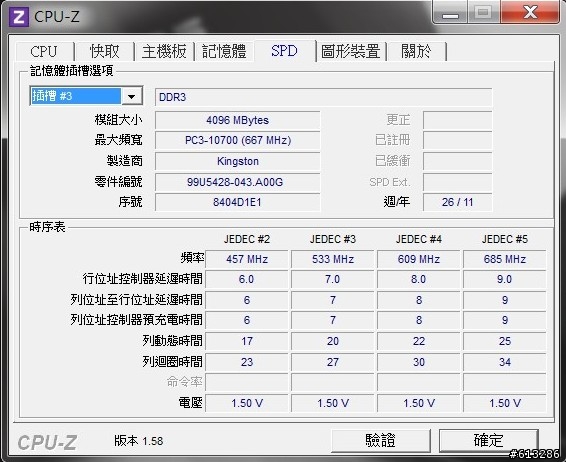Click the 列動態時間 value 20
The width and height of the screenshot is (566, 462).
click(x=333, y=341)
